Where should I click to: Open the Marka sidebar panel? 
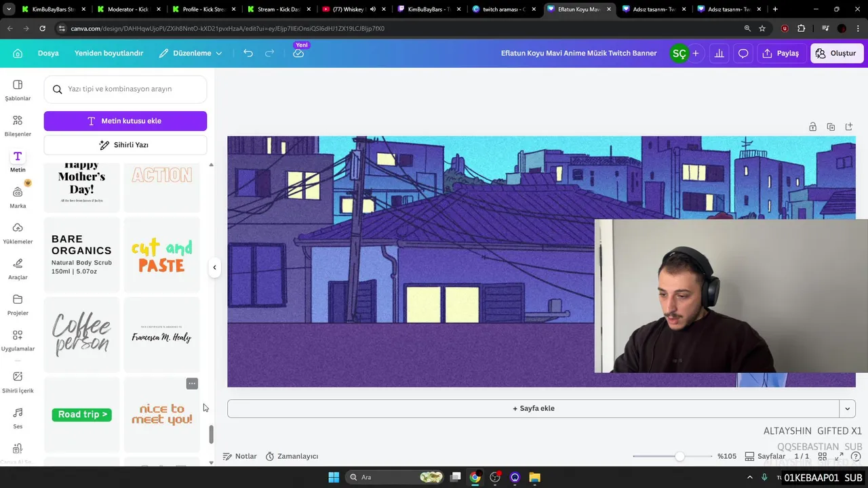point(18,197)
